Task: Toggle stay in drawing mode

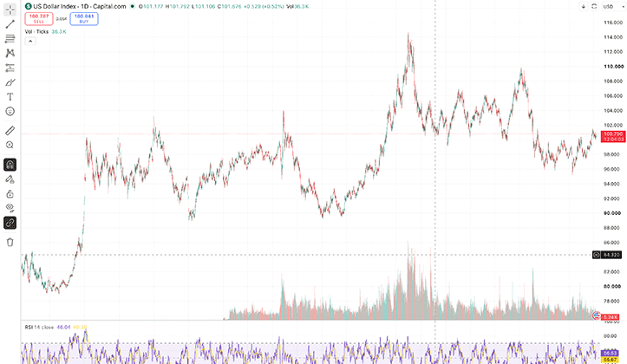Action: point(10,179)
